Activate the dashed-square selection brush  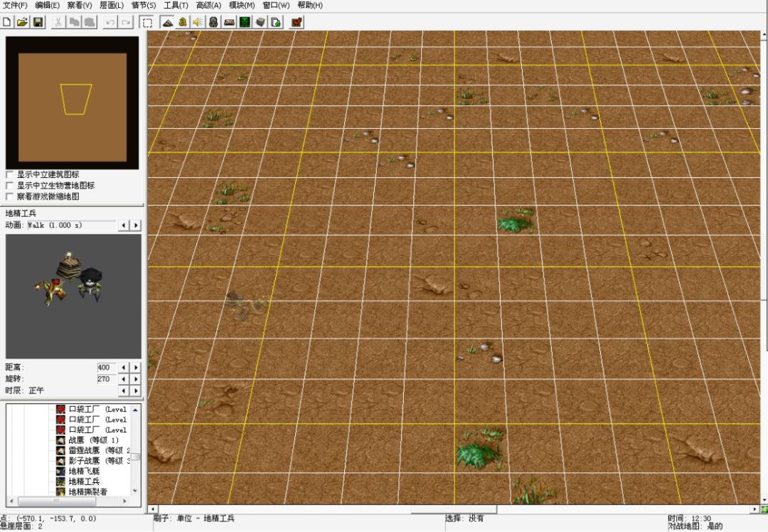(147, 22)
